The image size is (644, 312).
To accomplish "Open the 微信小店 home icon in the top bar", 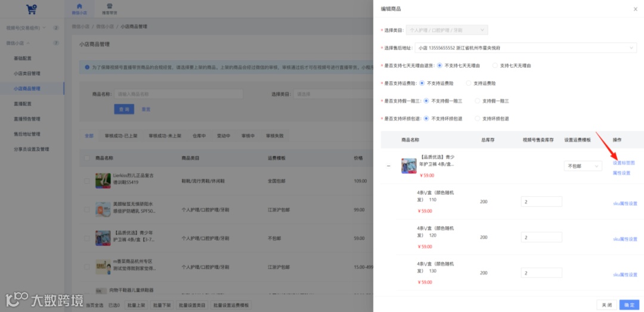I will pos(80,6).
